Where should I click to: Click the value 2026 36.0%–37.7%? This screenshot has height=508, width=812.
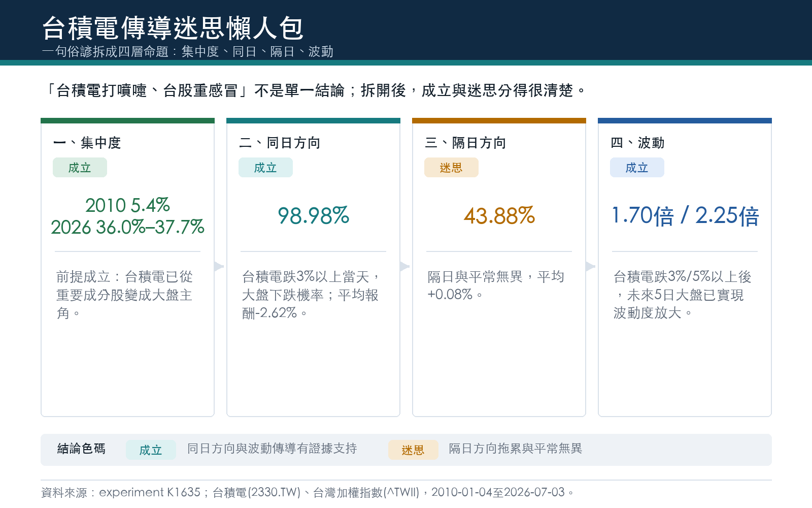(x=127, y=227)
